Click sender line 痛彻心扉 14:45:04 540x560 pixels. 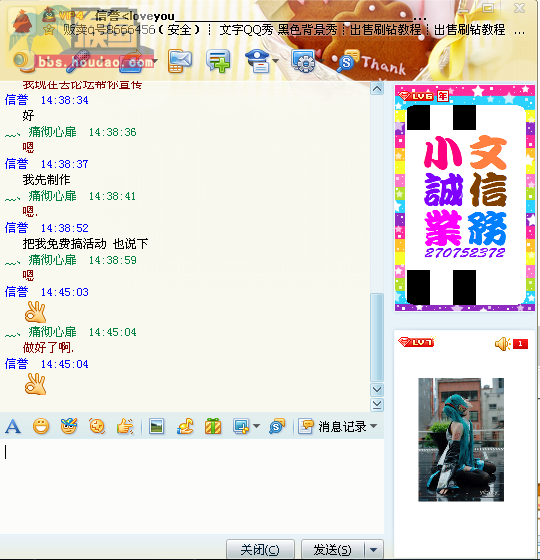(71, 332)
